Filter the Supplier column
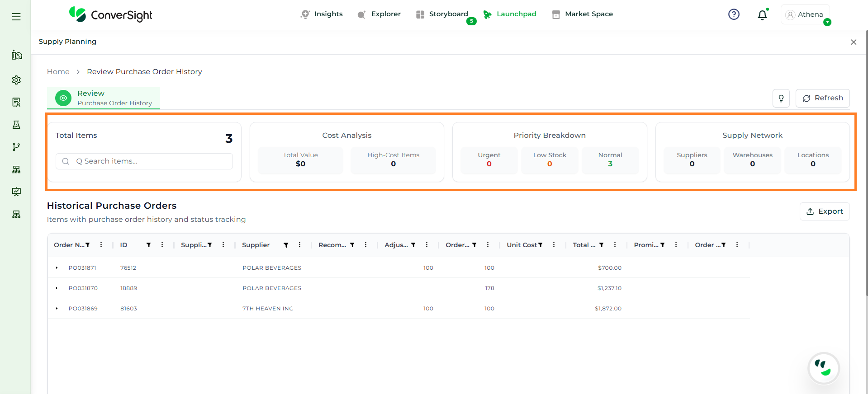868x394 pixels. click(x=286, y=245)
